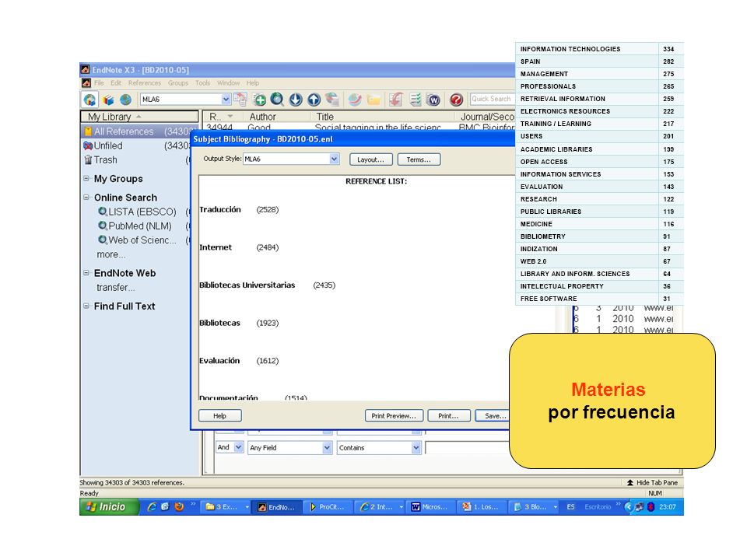Open the Any Field dropdown
Viewport: 747px width, 560px height.
point(327,448)
